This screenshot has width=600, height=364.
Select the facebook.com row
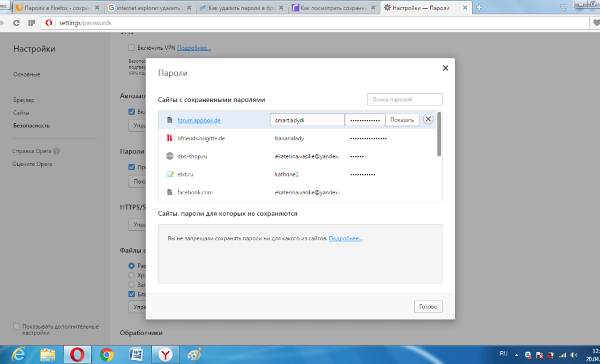click(297, 192)
